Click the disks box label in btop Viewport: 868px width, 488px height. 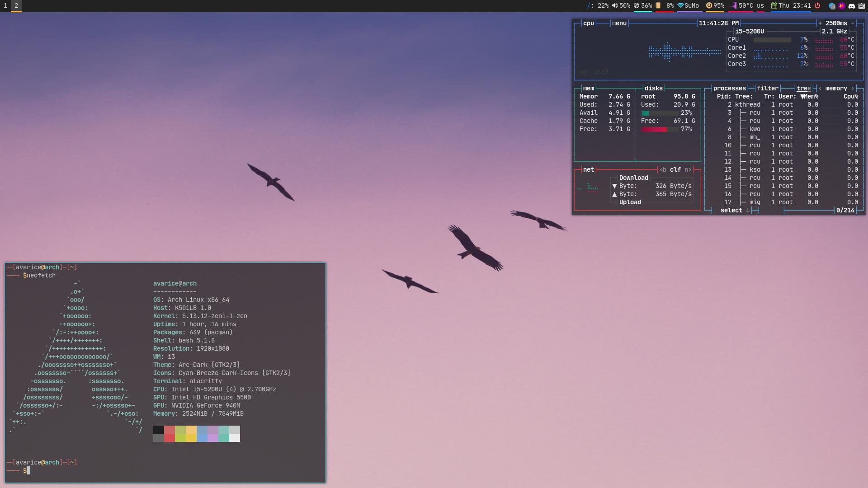click(x=654, y=89)
